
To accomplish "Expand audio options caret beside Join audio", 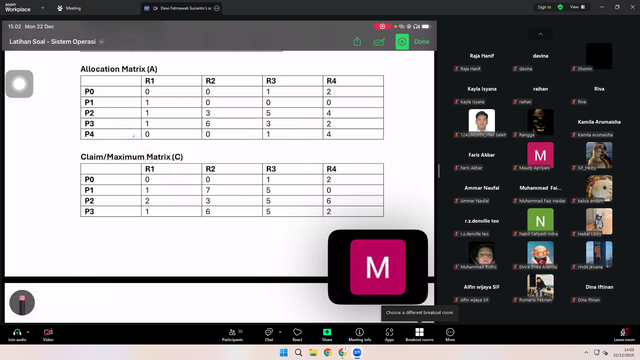I will 28,332.
